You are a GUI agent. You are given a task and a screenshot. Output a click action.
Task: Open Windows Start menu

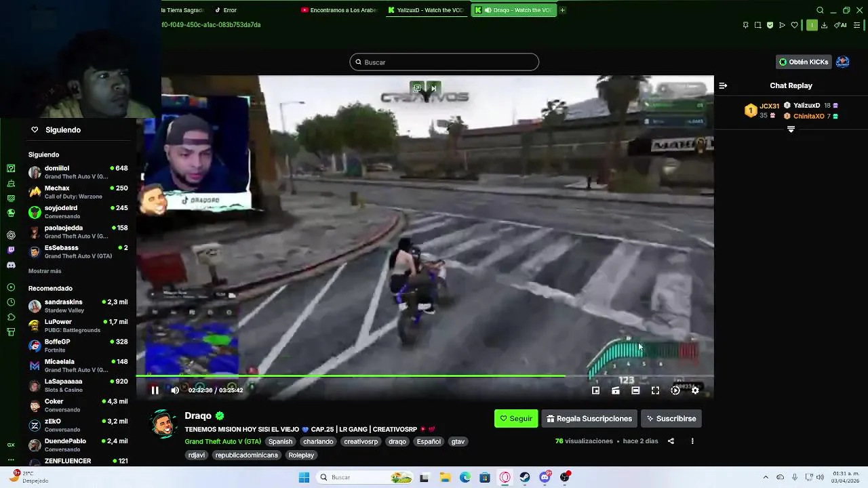[x=304, y=477]
